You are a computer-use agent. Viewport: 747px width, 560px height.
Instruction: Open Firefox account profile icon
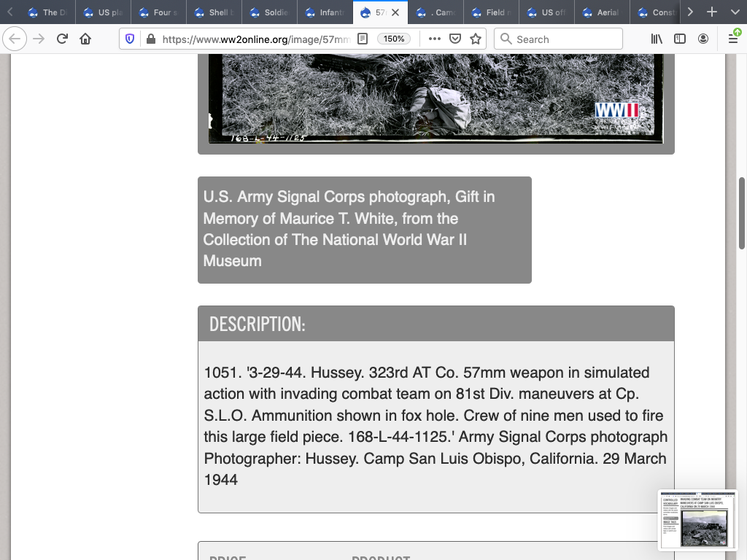[703, 39]
